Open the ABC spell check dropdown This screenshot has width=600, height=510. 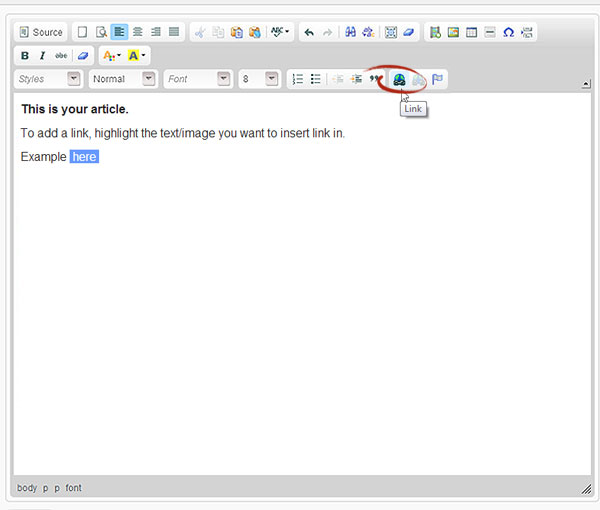(280, 32)
